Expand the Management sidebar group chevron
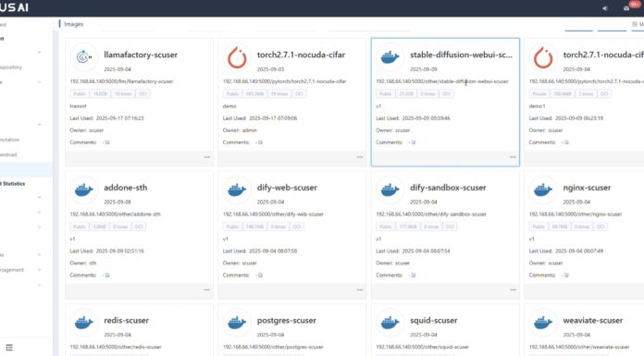Viewport: 644px width, 356px height. coord(40,270)
